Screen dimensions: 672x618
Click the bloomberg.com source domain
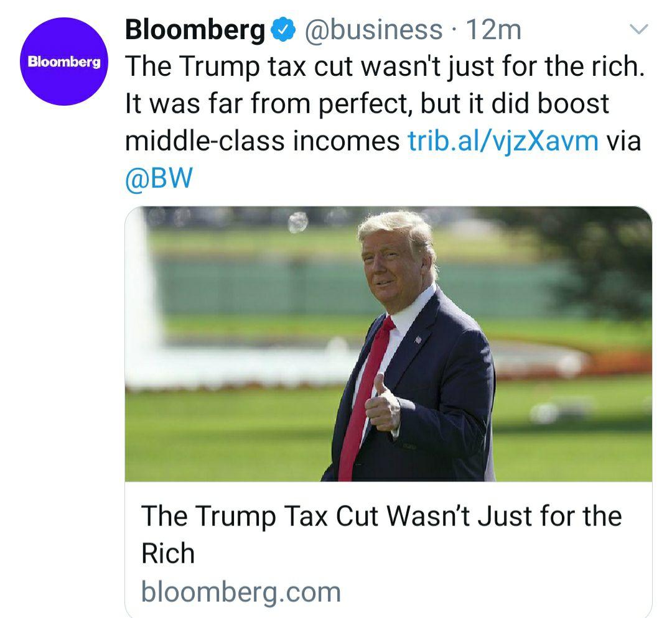[x=241, y=591]
